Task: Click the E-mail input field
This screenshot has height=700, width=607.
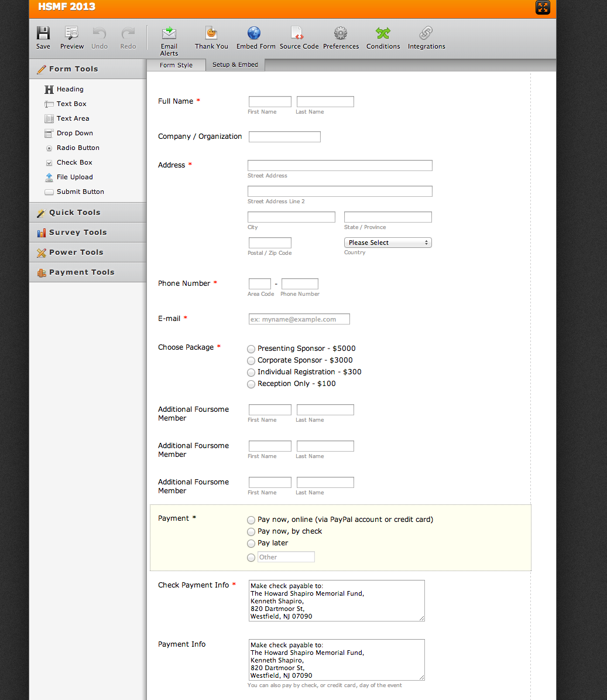Action: 299,319
